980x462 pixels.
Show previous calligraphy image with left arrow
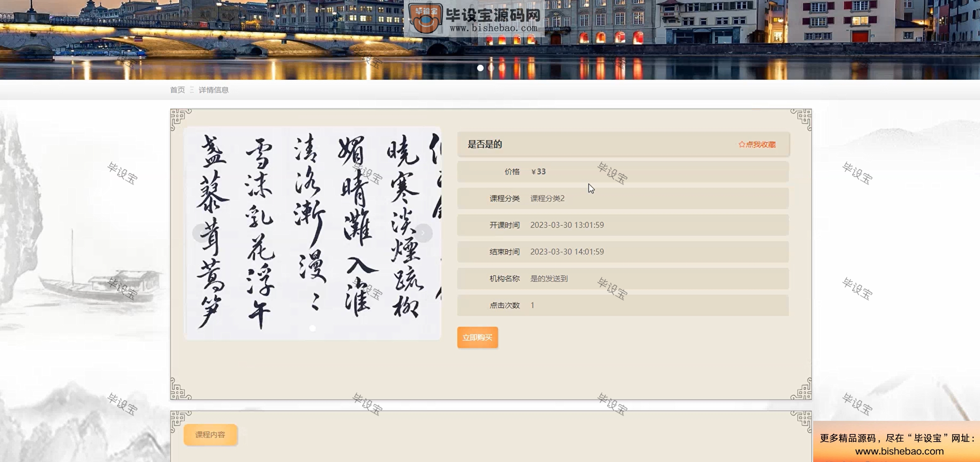click(x=201, y=233)
